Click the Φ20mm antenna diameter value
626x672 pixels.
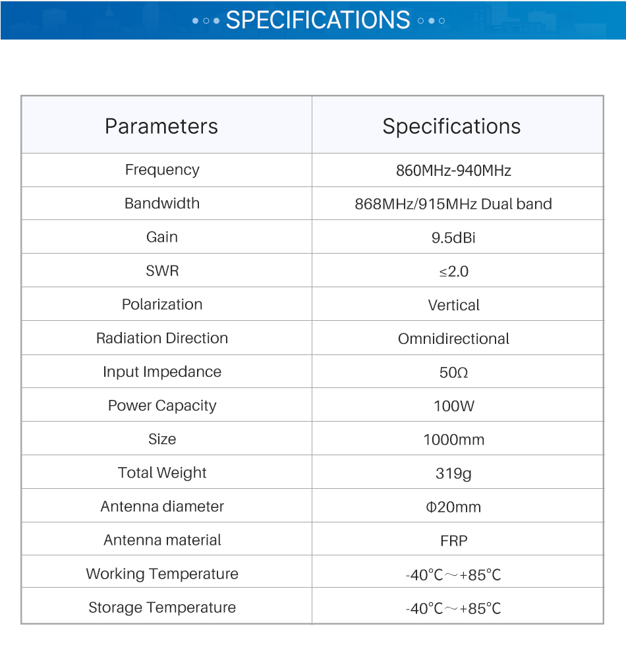[453, 507]
